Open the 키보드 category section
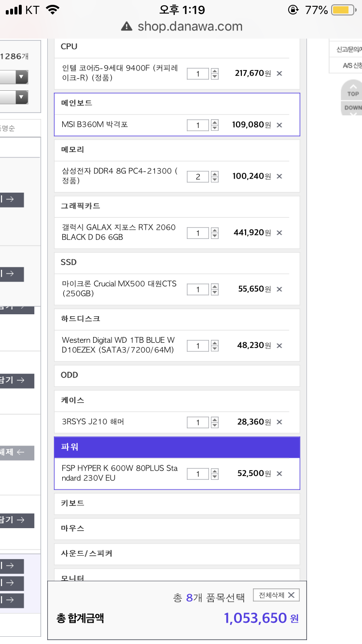The width and height of the screenshot is (362, 644). 177,503
